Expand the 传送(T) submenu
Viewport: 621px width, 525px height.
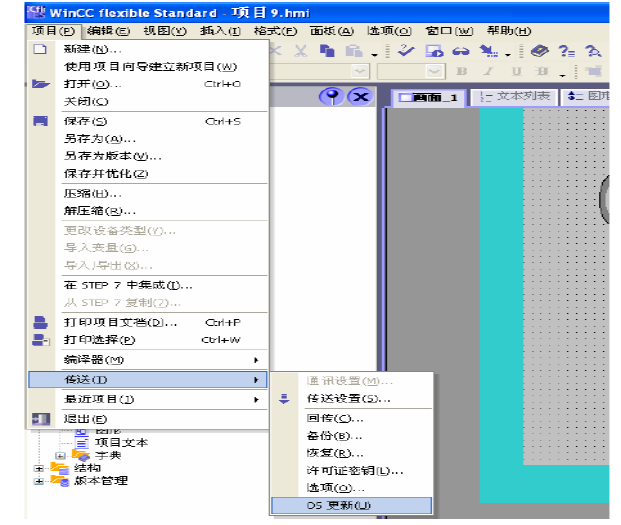(x=148, y=380)
